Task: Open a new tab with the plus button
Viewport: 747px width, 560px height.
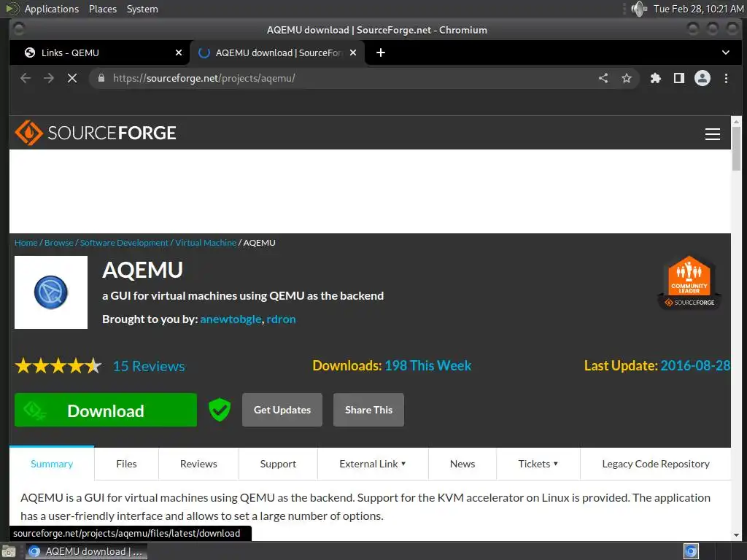Action: (381, 52)
